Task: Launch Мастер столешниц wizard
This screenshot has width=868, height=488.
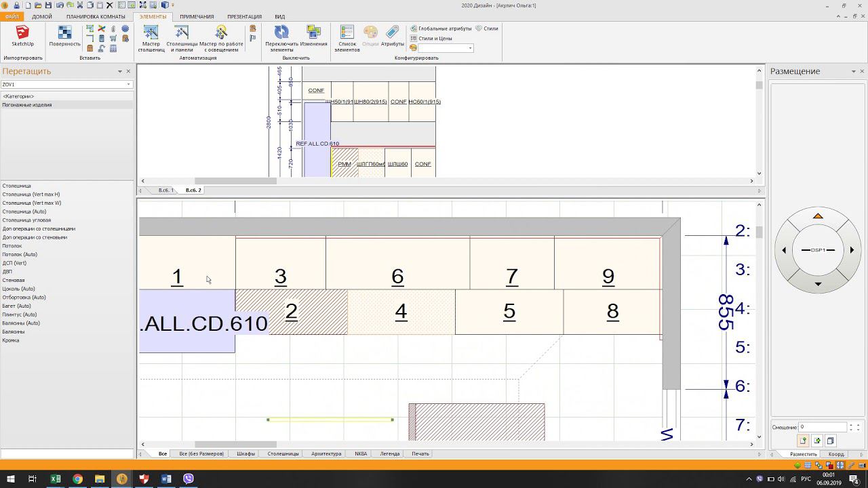Action: tap(151, 39)
